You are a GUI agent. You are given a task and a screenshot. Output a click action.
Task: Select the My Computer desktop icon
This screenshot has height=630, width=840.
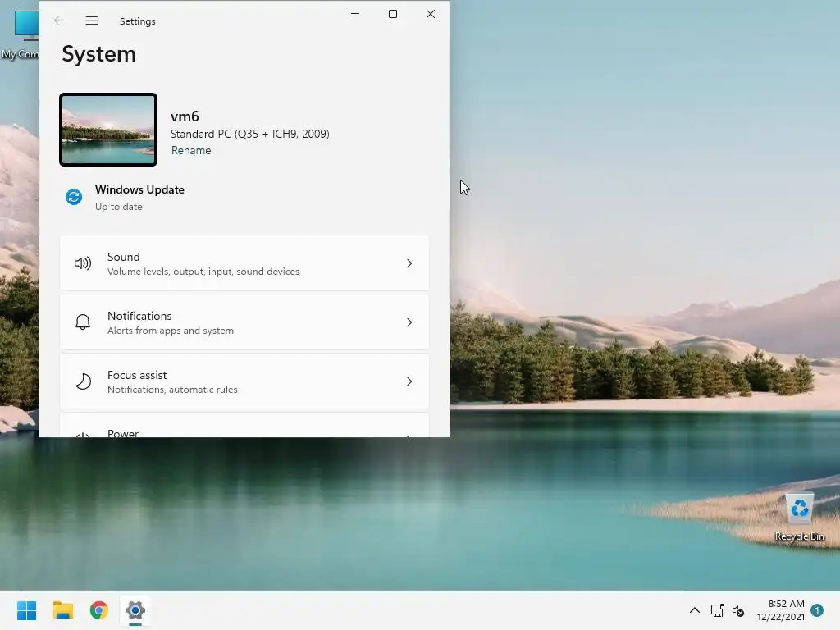(x=21, y=34)
